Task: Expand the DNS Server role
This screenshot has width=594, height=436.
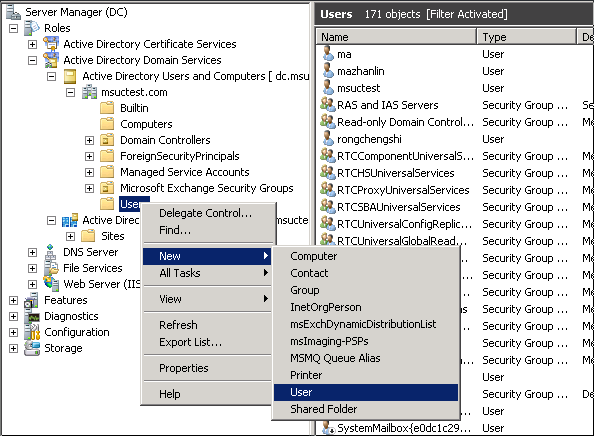Action: [x=33, y=252]
